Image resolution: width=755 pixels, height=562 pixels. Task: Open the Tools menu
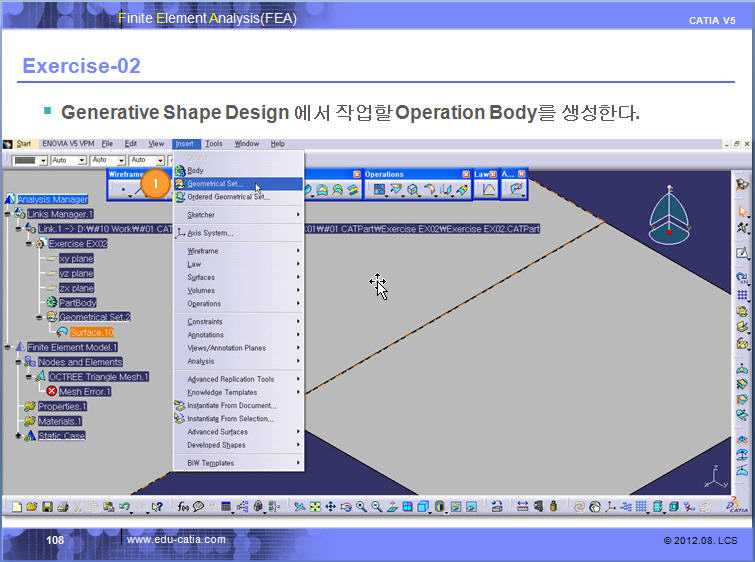click(x=214, y=144)
